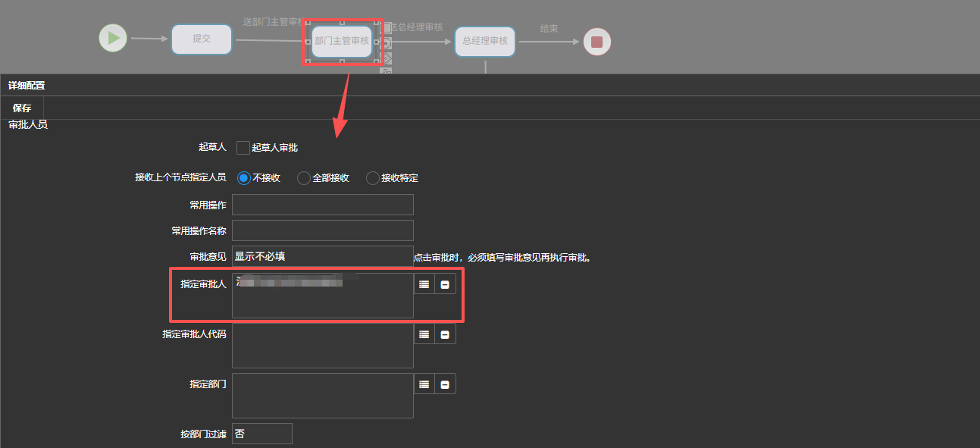Viewport: 980px width, 448px height.
Task: Open the list picker for 指定审批人
Action: click(424, 284)
